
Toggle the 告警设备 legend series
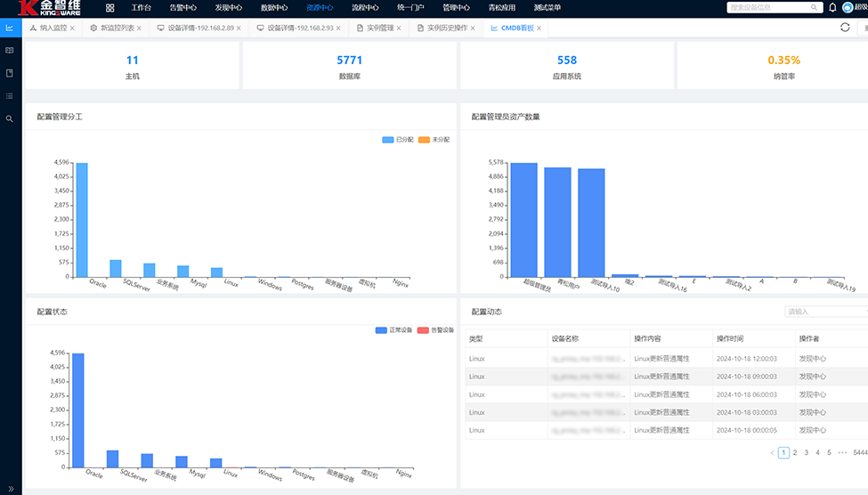pos(435,330)
